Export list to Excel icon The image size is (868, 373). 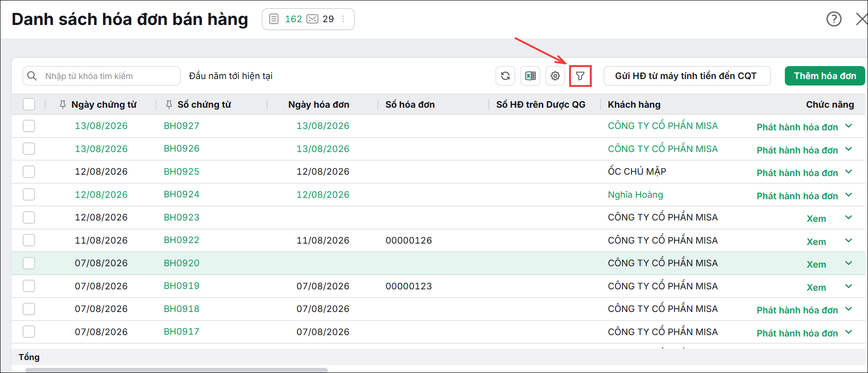[530, 76]
